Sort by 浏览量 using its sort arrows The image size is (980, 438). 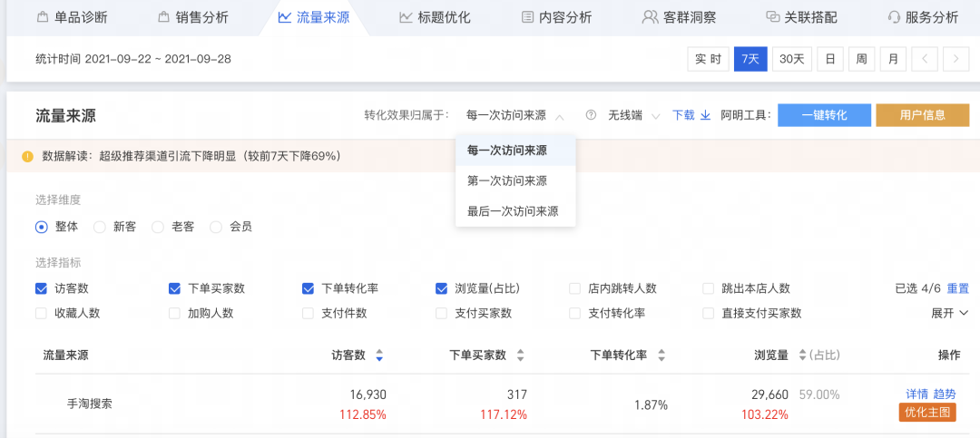803,355
